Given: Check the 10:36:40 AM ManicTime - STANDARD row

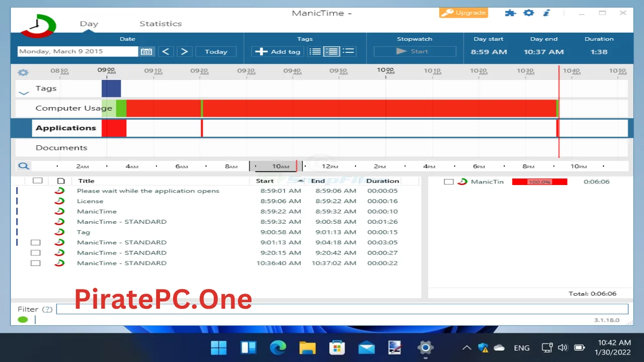Looking at the screenshot, I should (x=35, y=263).
